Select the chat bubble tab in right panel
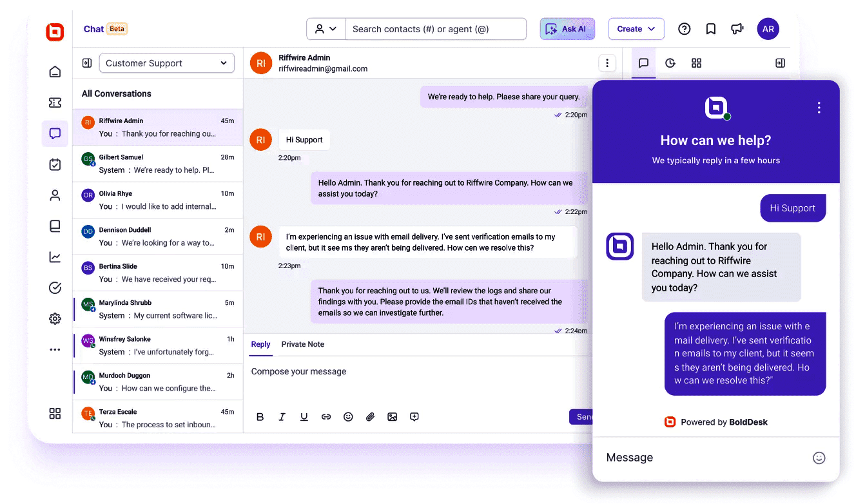The height and width of the screenshot is (504, 856). 643,63
